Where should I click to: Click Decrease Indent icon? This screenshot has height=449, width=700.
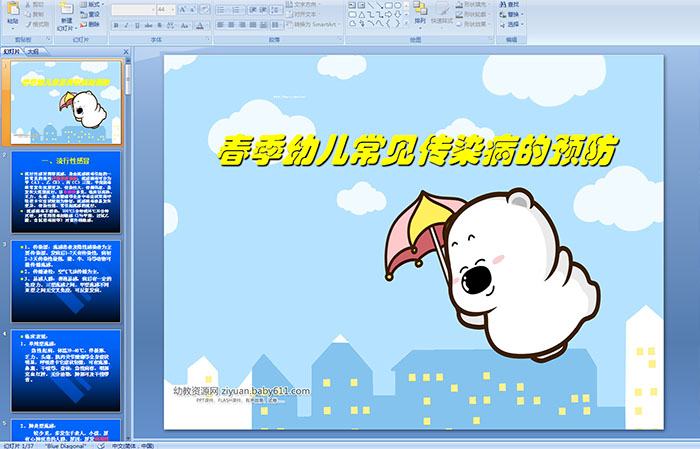click(x=253, y=10)
